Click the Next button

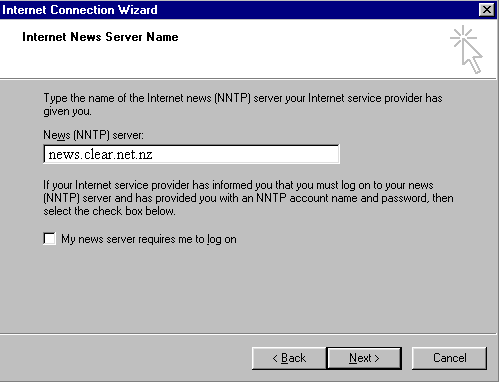[364, 358]
